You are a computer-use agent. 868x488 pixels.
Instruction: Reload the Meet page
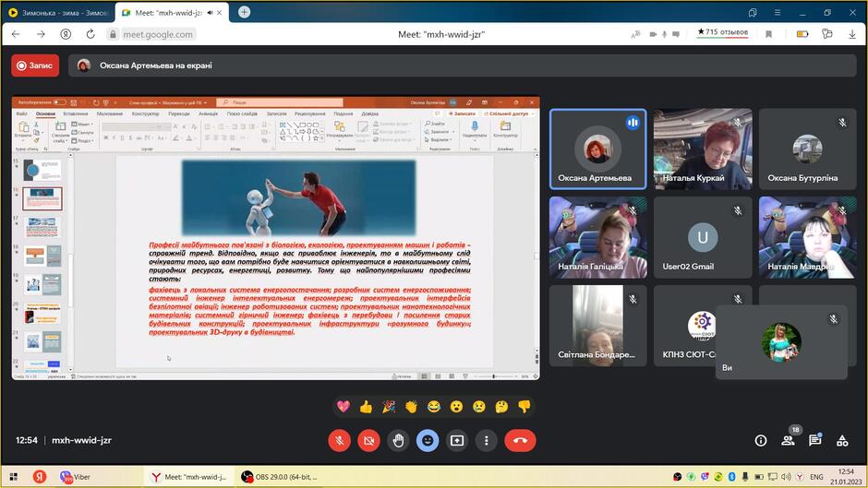[x=90, y=34]
